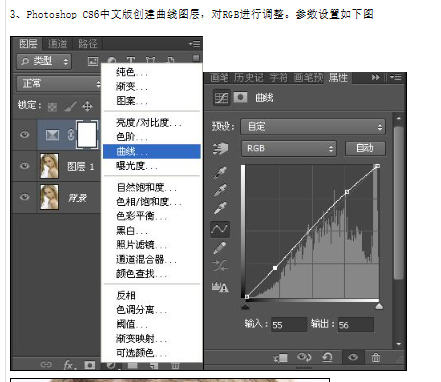This screenshot has width=441, height=382.
Task: Select the 背景 layer thumbnail
Action: (49, 197)
